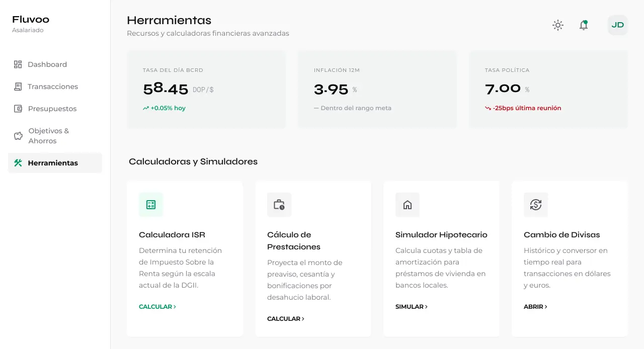Viewport: 644px width, 349px height.
Task: Select the Dashboard grid icon in the sidebar
Action: (x=18, y=64)
